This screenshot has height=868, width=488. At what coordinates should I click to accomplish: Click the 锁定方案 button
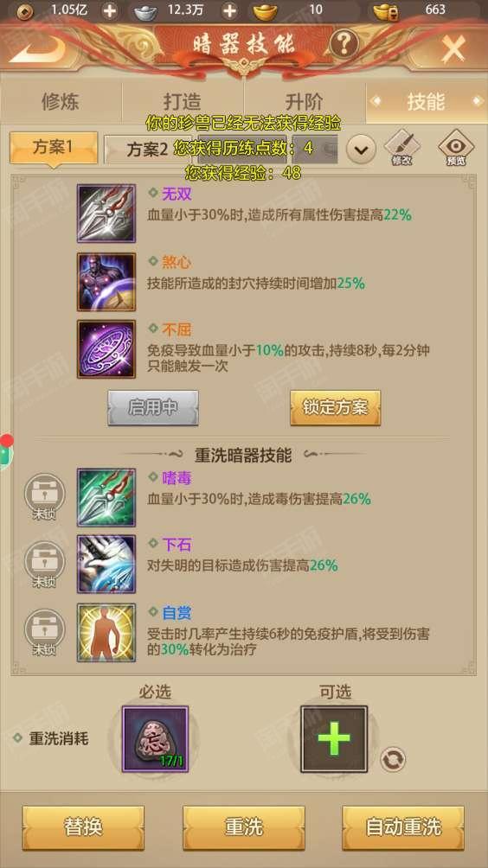pos(335,407)
